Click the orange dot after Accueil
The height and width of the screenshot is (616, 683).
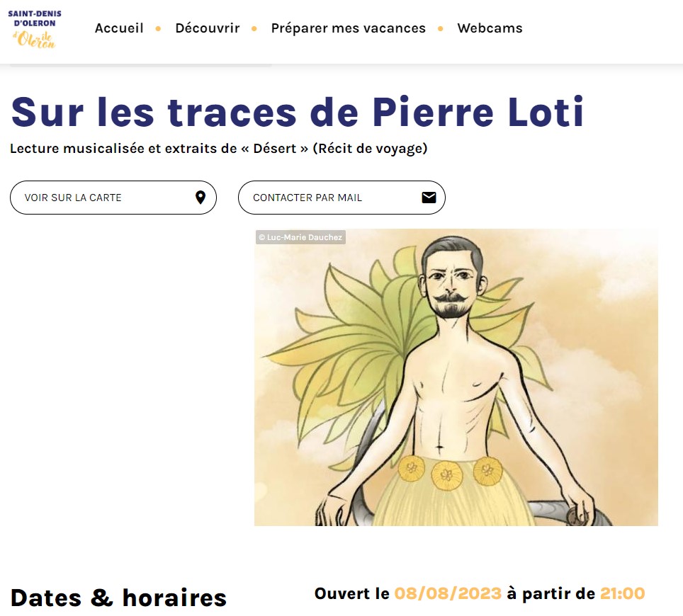tap(158, 29)
